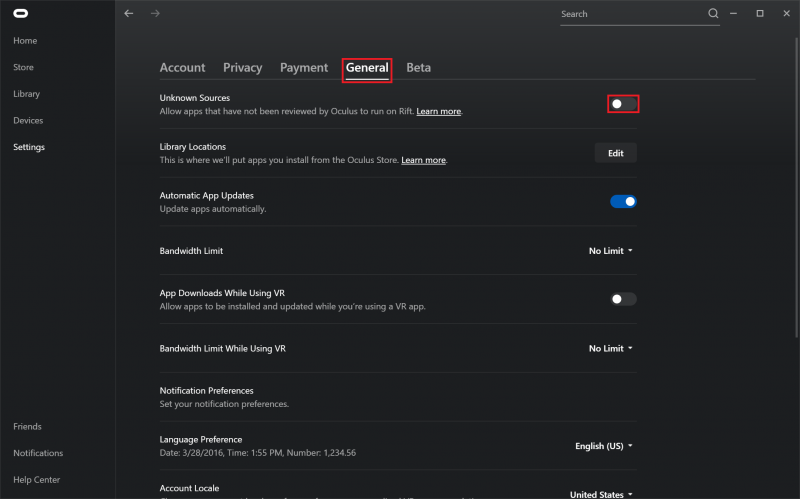Open Learn more link for Unknown Sources

438,111
